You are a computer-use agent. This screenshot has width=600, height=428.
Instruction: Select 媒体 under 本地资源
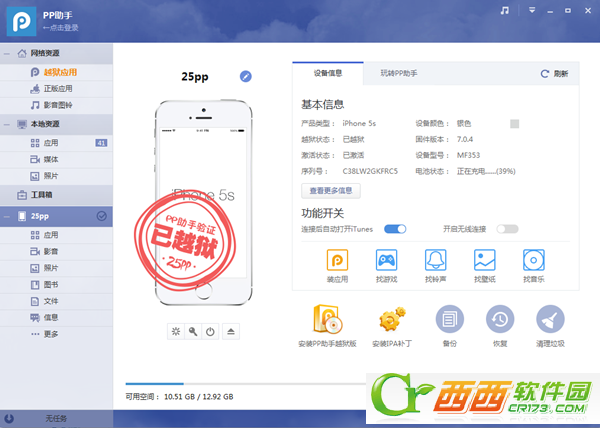pos(56,159)
